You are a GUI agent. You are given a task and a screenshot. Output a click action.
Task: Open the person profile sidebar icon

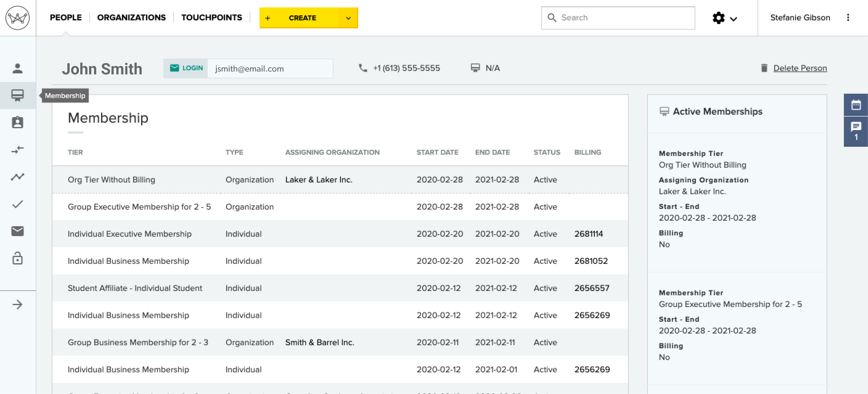[x=18, y=68]
